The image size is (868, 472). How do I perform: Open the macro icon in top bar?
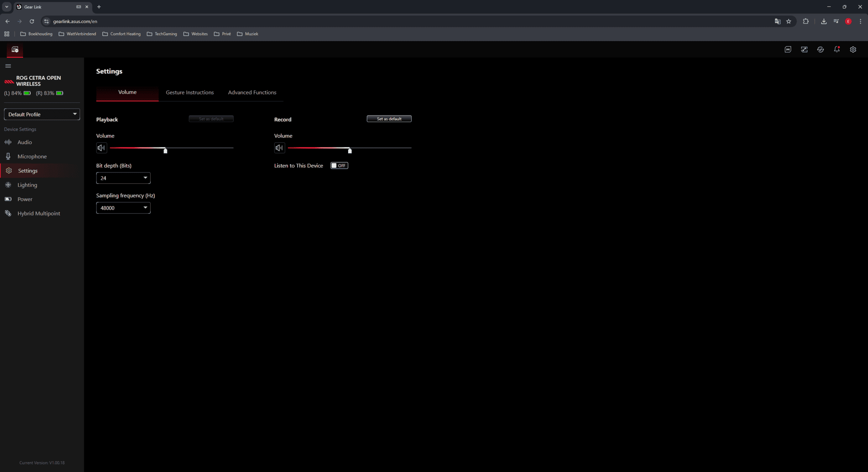coord(788,50)
